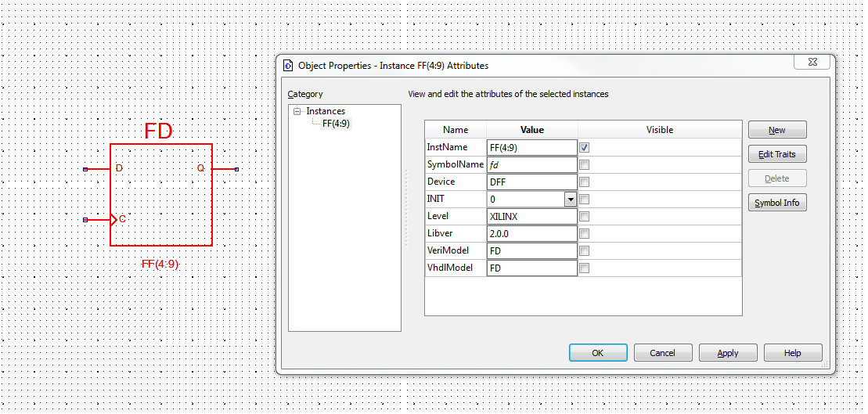Enable INIT visible checkbox

point(584,200)
